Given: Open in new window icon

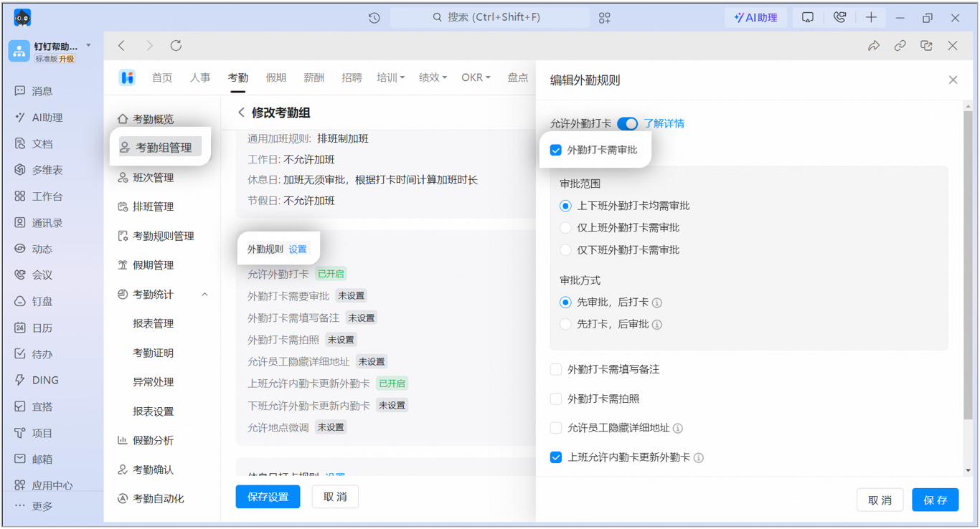Looking at the screenshot, I should tap(926, 46).
